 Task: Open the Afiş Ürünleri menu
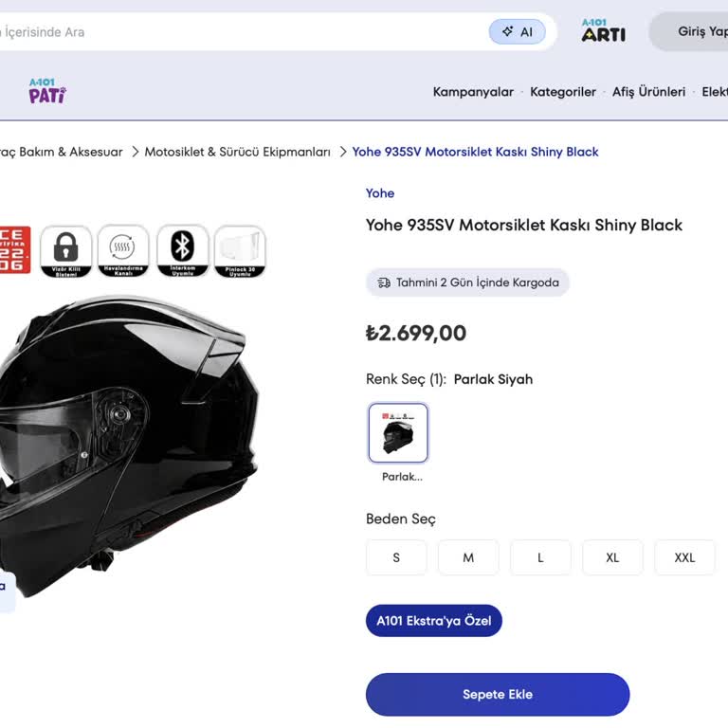(648, 92)
